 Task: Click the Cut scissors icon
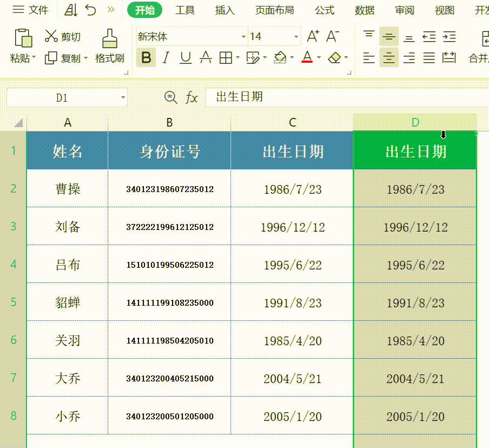[x=51, y=36]
